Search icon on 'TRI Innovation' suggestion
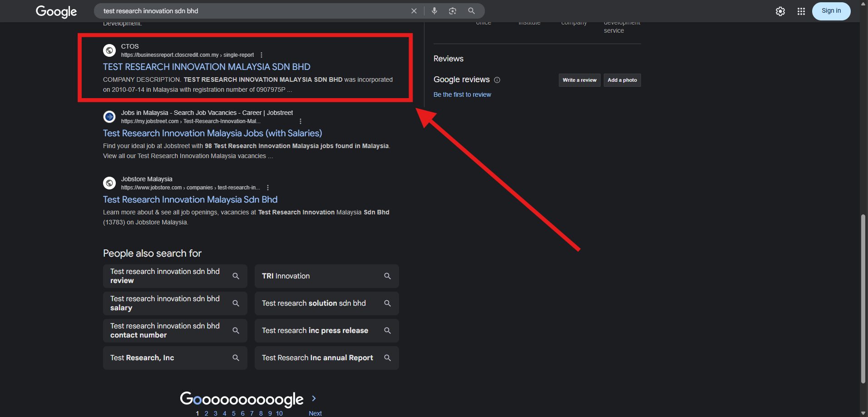The height and width of the screenshot is (417, 868). [x=388, y=276]
